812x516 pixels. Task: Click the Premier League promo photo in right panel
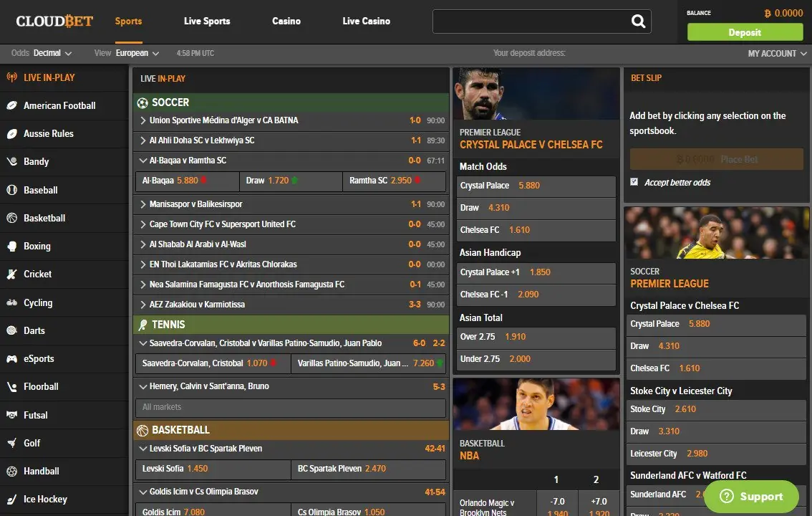pos(716,233)
